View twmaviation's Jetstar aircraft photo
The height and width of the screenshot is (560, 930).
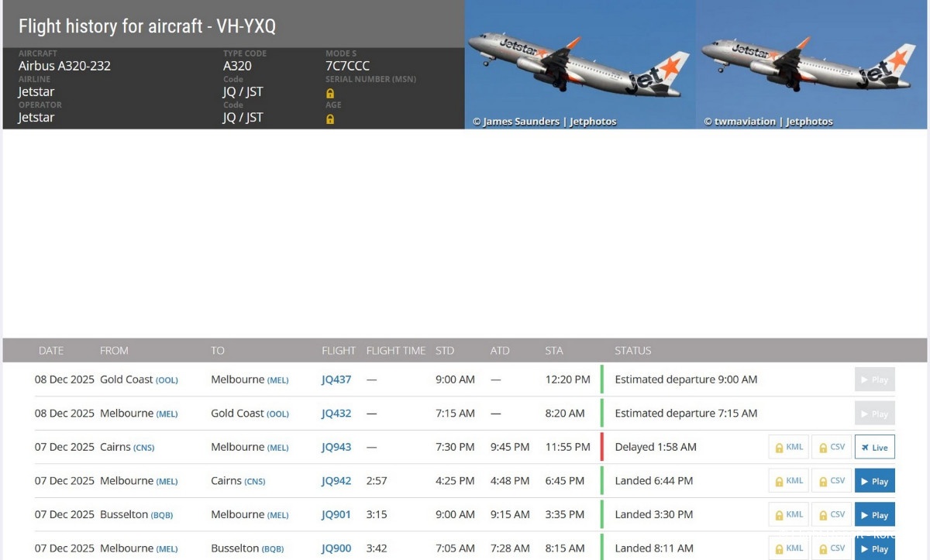(x=811, y=64)
